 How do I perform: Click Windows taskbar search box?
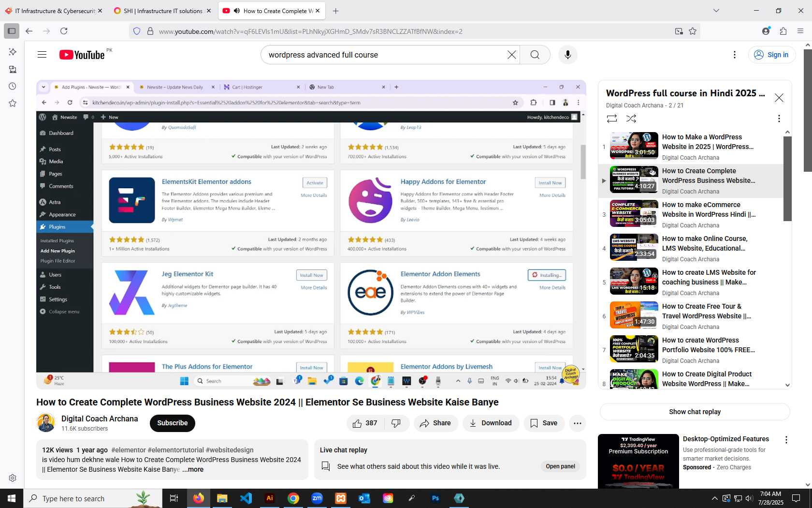coord(93,498)
